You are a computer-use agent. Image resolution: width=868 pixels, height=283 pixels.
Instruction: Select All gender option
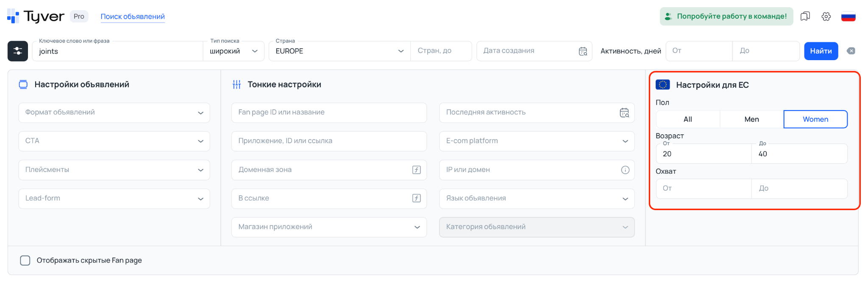click(688, 119)
